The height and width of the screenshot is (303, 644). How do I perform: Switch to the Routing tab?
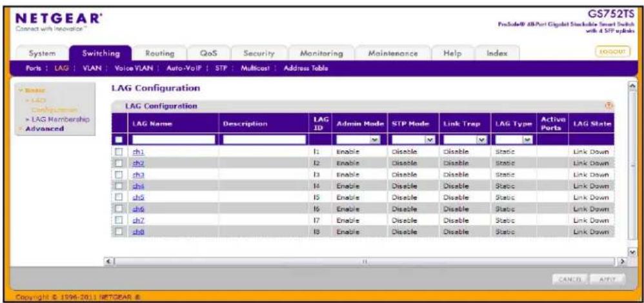pyautogui.click(x=160, y=54)
